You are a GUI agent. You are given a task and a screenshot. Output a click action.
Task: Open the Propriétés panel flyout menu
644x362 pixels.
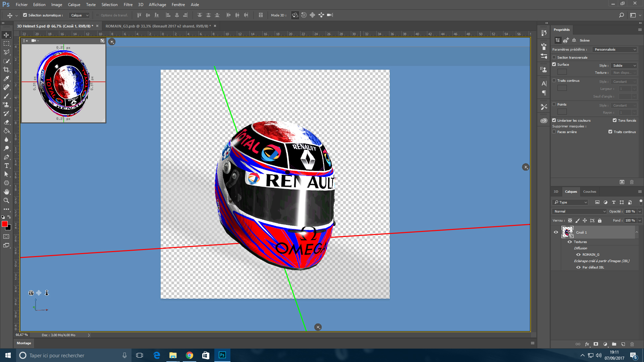(x=640, y=29)
